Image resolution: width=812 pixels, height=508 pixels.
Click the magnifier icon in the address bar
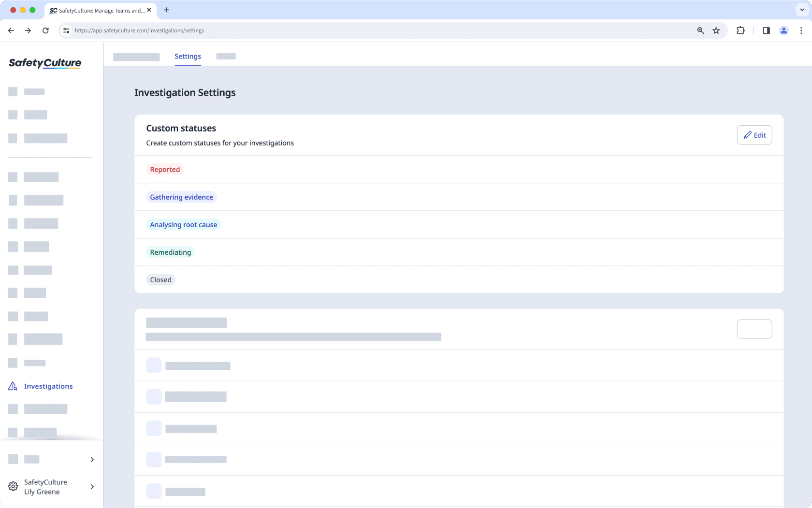[700, 30]
